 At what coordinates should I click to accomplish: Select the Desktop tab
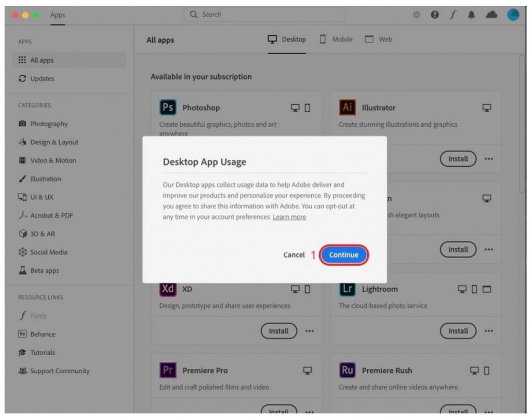287,39
